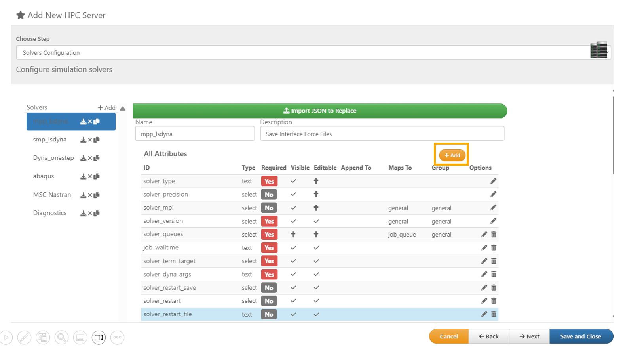644x346 pixels.
Task: Select the abaqus solver entry
Action: 44,176
